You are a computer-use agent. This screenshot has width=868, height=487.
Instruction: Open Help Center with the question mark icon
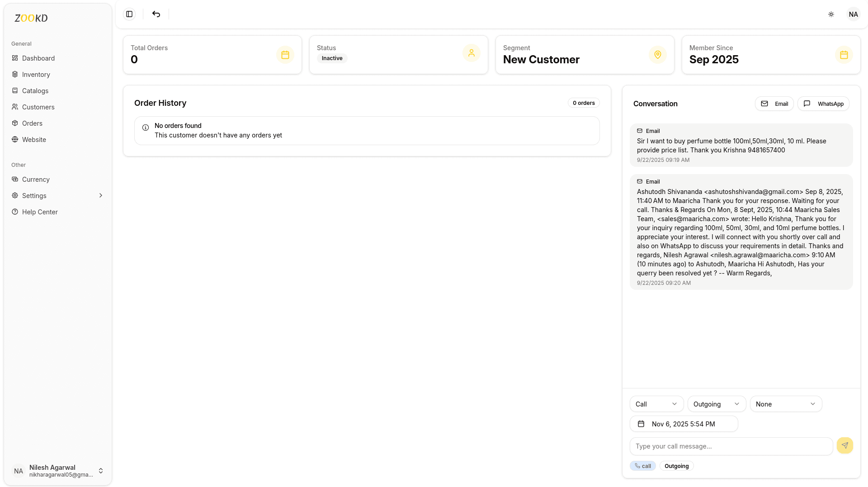14,212
